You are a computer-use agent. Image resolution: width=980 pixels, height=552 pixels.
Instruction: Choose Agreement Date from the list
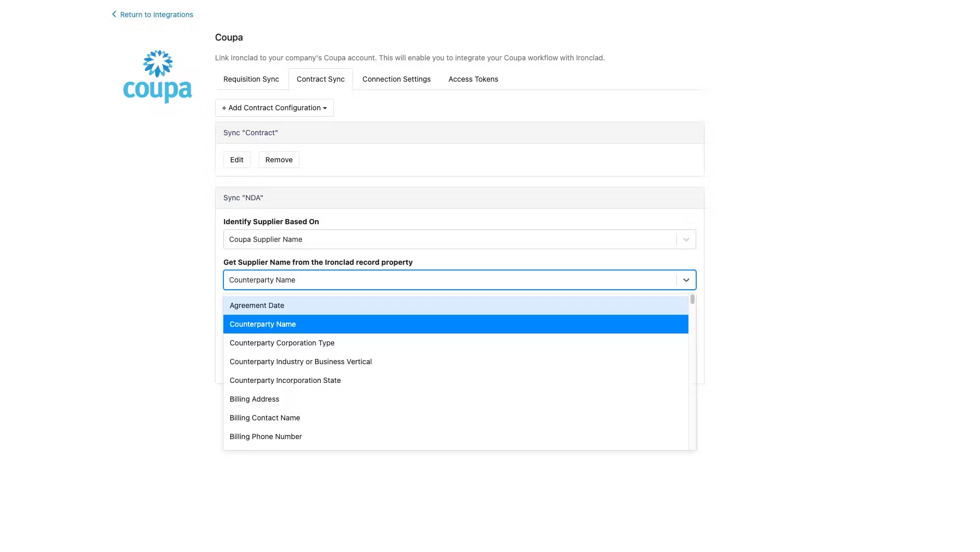point(456,305)
